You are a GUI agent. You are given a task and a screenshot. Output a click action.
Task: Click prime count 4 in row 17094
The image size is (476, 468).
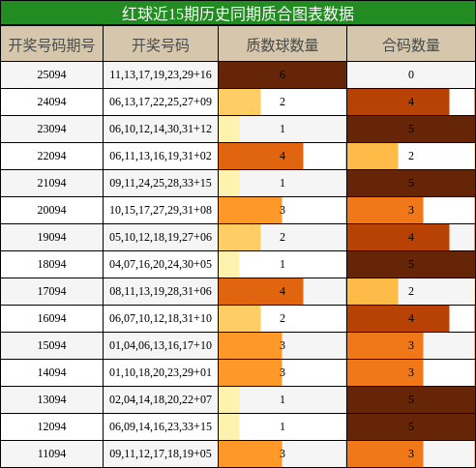tap(283, 291)
